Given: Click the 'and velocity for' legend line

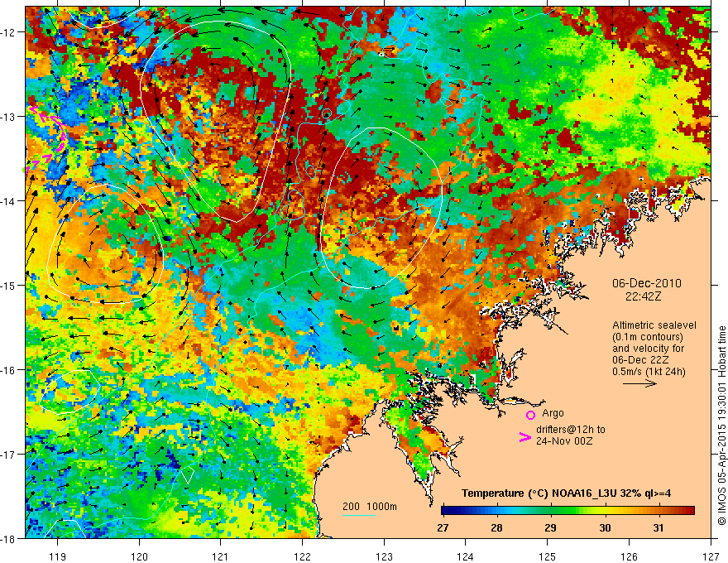Looking at the screenshot, I should point(648,349).
